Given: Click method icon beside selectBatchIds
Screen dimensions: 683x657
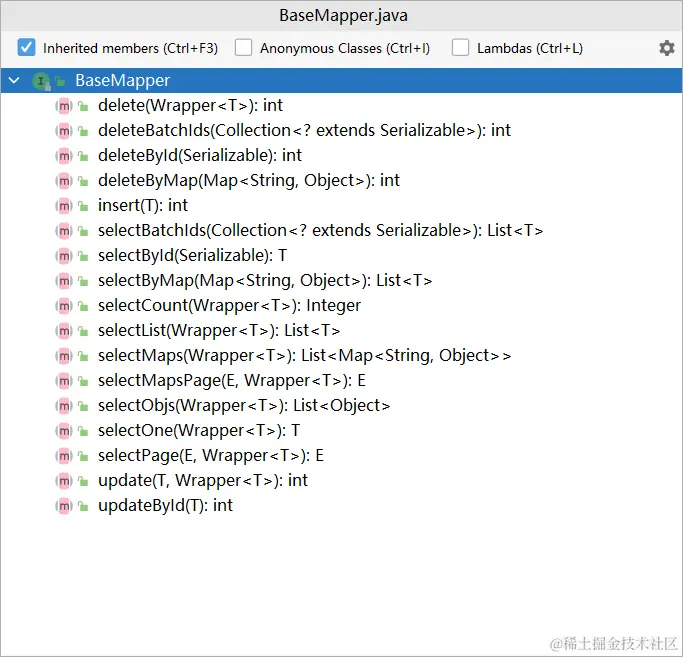Looking at the screenshot, I should point(64,231).
